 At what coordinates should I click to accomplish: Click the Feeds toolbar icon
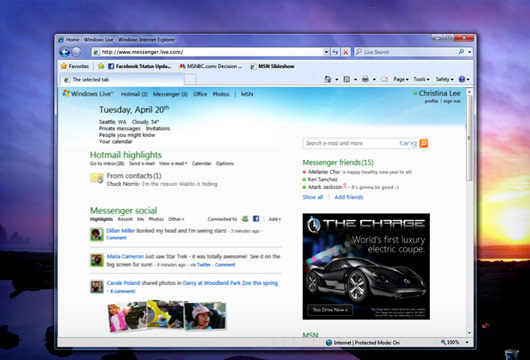point(346,79)
